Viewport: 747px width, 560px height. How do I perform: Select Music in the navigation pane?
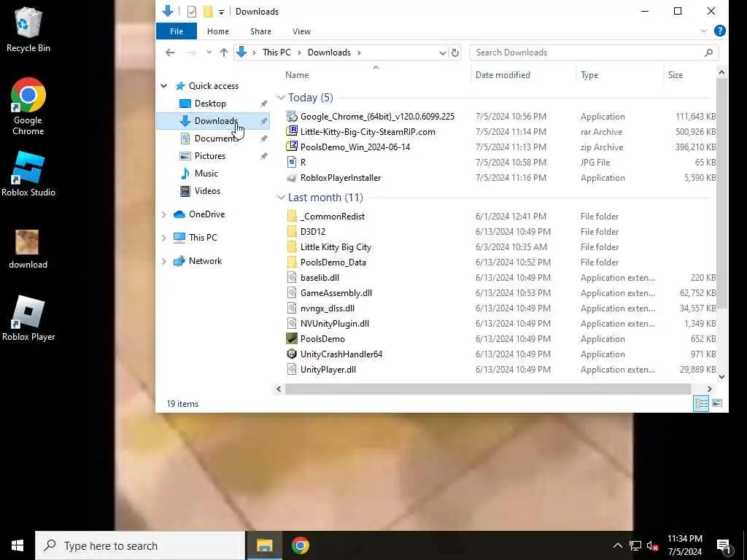pyautogui.click(x=206, y=174)
